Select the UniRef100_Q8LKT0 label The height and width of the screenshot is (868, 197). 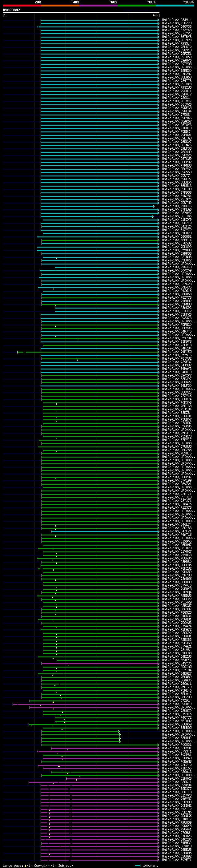tap(176, 47)
